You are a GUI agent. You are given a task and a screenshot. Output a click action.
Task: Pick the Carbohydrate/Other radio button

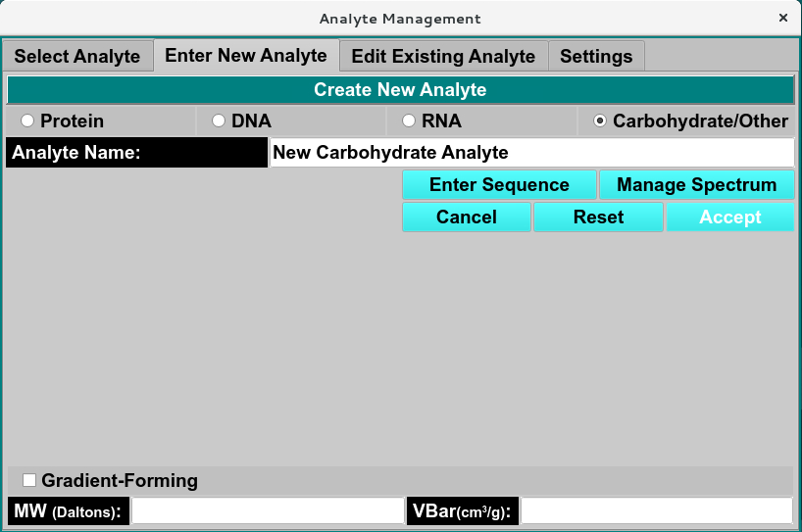pyautogui.click(x=600, y=121)
